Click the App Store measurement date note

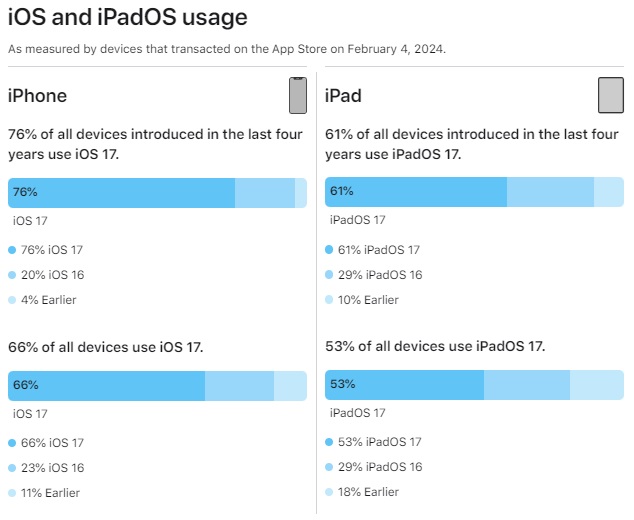point(226,48)
